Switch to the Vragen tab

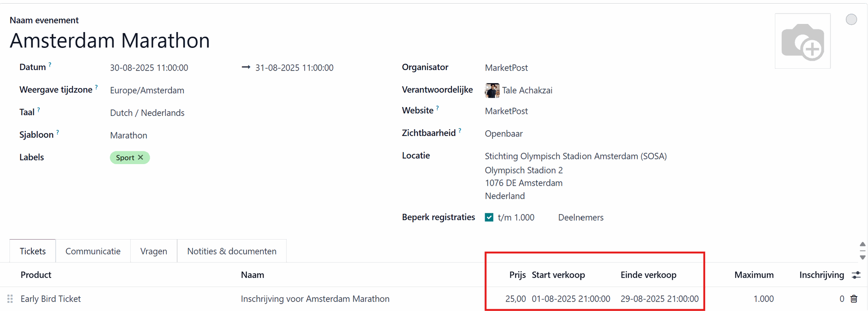pyautogui.click(x=153, y=251)
